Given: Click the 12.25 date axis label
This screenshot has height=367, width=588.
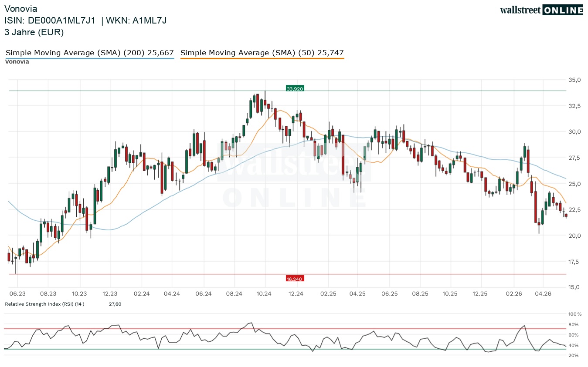Looking at the screenshot, I should click(480, 294).
